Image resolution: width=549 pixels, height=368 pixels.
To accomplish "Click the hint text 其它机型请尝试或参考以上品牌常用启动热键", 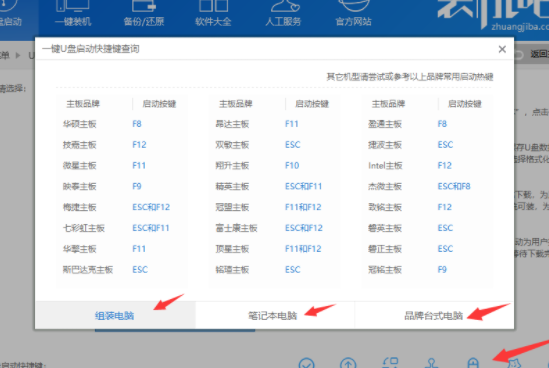I will click(x=410, y=77).
